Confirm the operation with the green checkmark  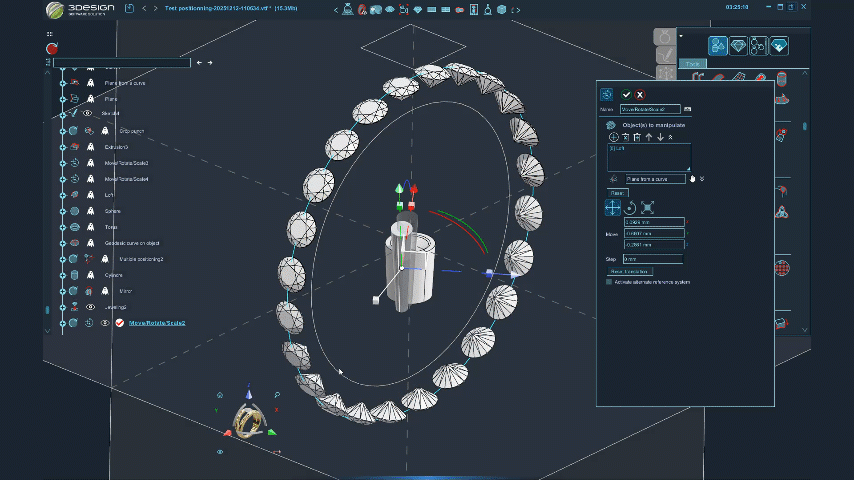point(626,94)
